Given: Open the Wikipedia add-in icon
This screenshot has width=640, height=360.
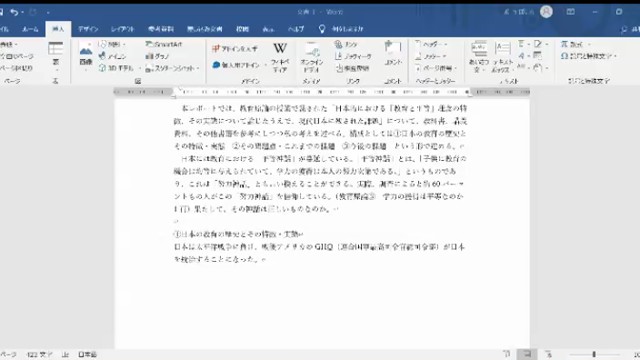Looking at the screenshot, I should pyautogui.click(x=280, y=56).
